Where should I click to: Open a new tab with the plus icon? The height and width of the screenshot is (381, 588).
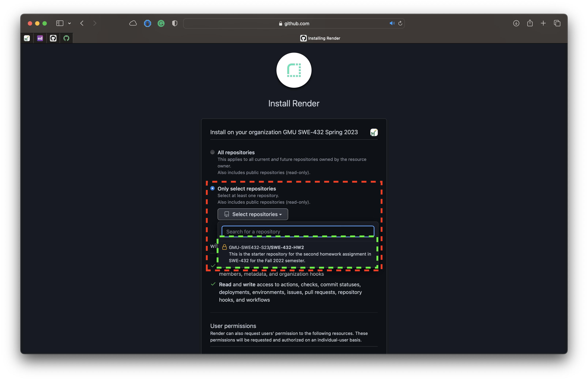coord(543,23)
